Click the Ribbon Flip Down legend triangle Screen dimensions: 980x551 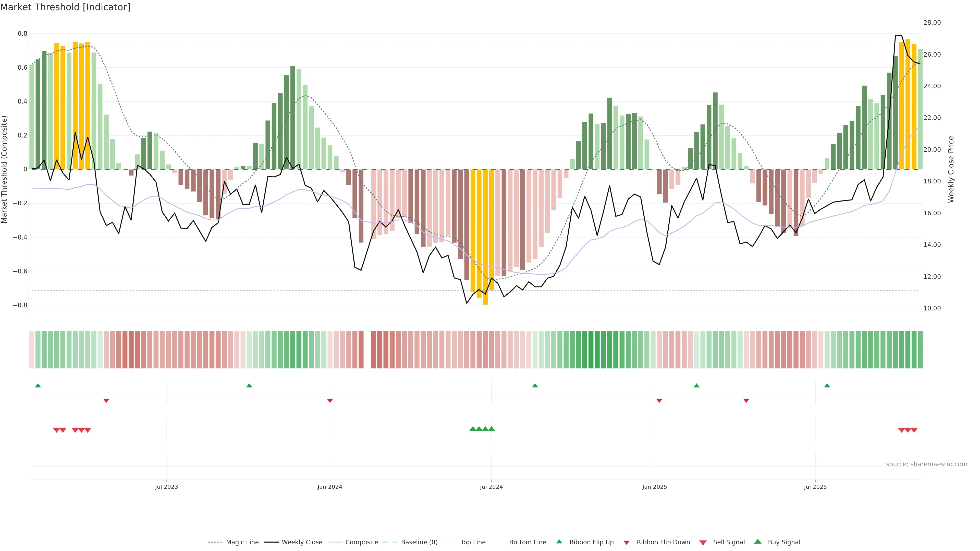[626, 543]
